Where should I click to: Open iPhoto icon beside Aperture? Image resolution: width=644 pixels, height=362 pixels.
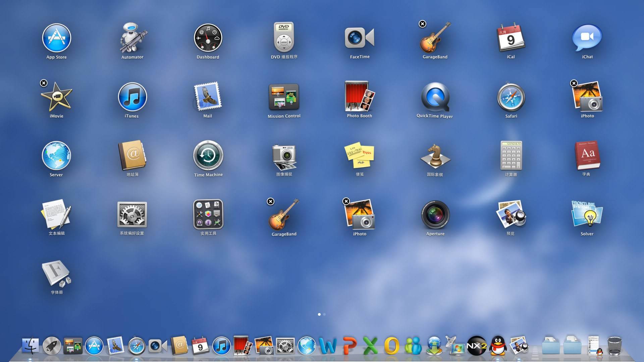coord(360,215)
